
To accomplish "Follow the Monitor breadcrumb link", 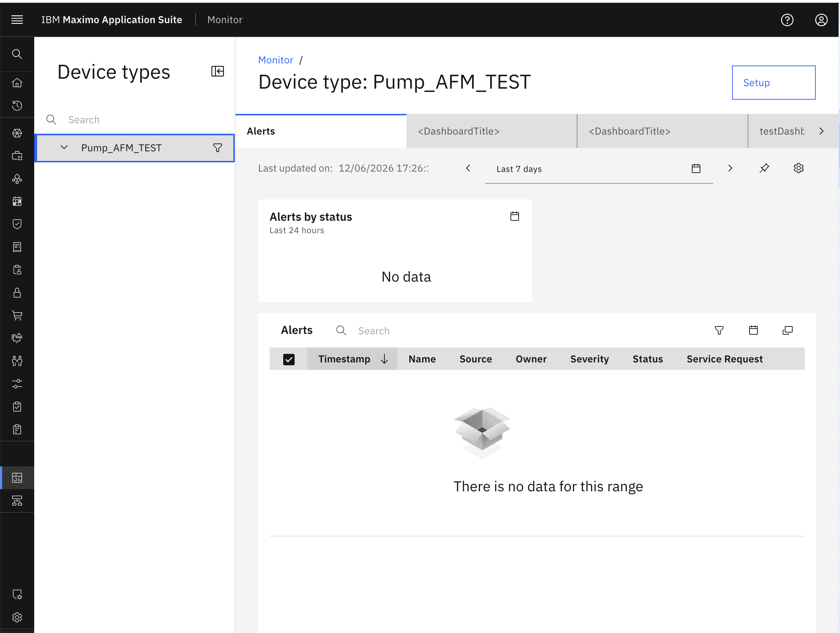I will (276, 60).
